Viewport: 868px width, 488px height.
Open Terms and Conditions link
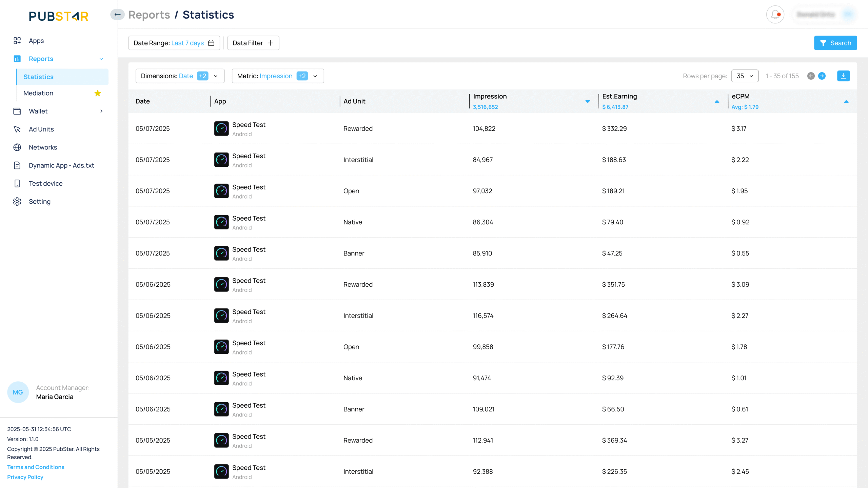coord(36,467)
